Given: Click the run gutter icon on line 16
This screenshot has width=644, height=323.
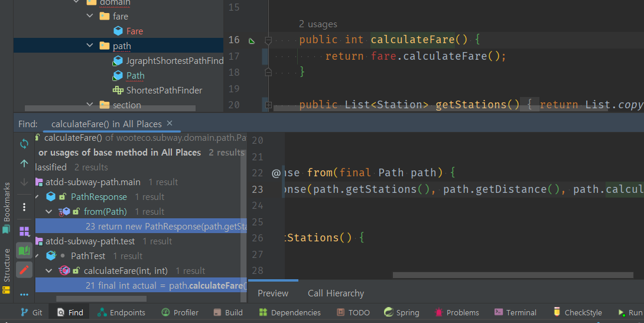Looking at the screenshot, I should 252,40.
